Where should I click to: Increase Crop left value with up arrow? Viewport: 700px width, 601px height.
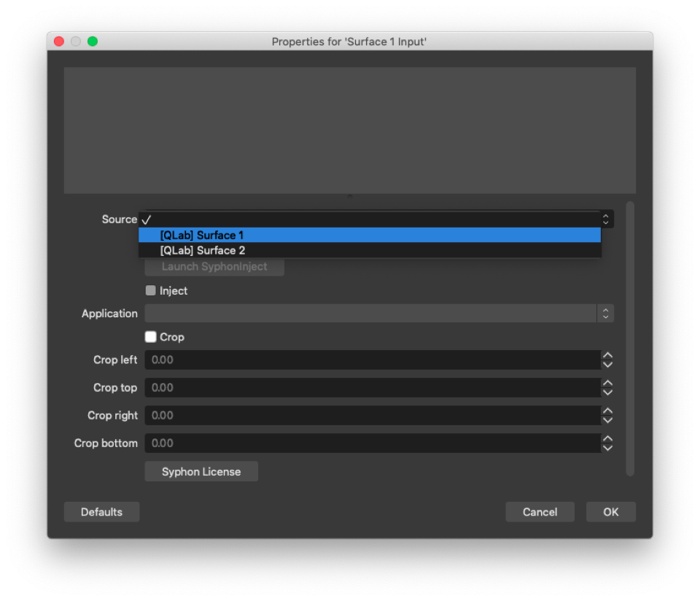607,355
